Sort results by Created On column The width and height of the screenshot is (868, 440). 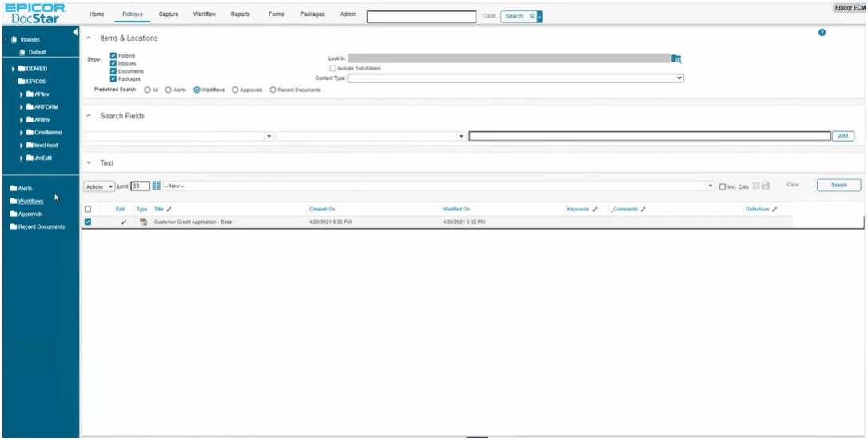click(322, 210)
